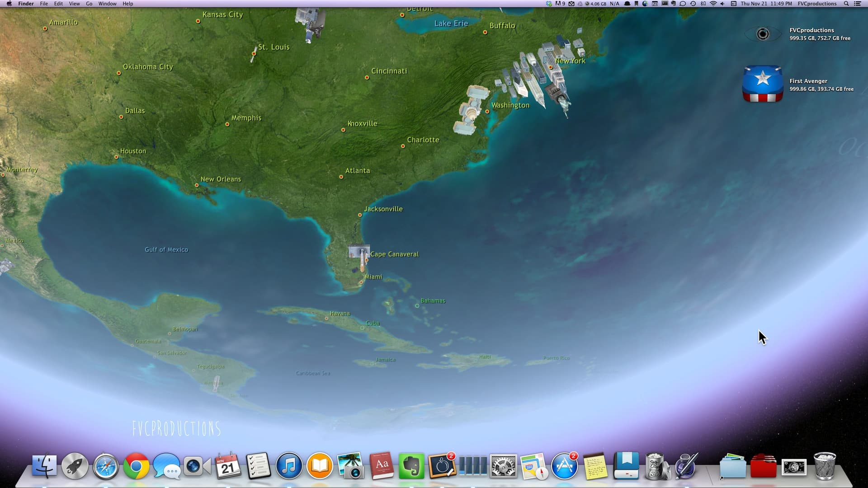Open Stickies yellow note icon
Viewport: 868px width, 488px height.
(x=595, y=466)
